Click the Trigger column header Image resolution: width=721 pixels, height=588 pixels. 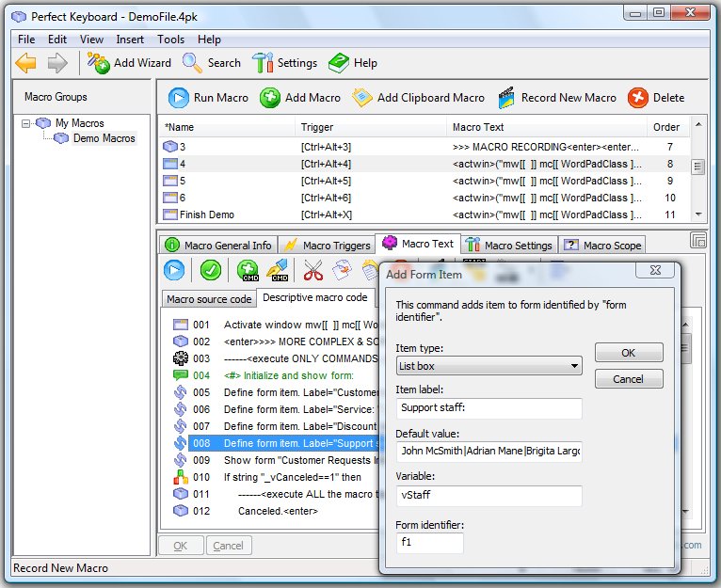[371, 127]
